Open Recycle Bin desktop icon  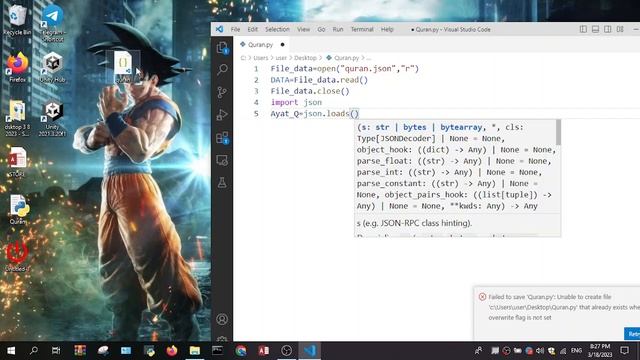17,19
